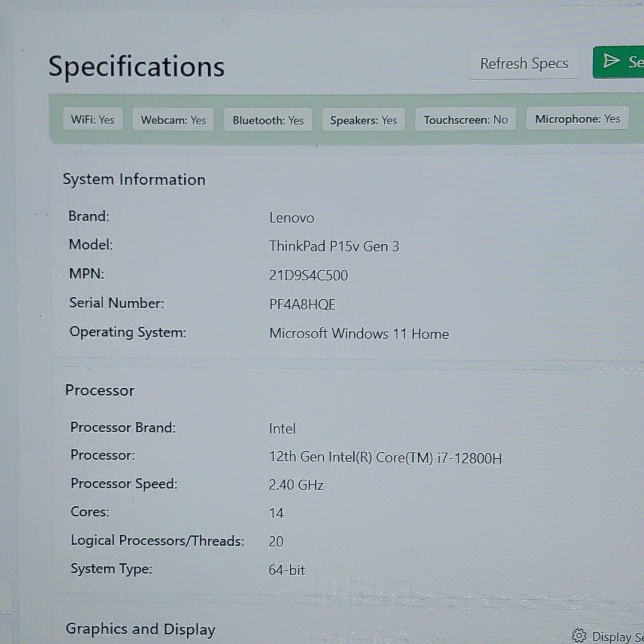
Task: Click the Processor Brand value Intel
Action: click(x=282, y=428)
